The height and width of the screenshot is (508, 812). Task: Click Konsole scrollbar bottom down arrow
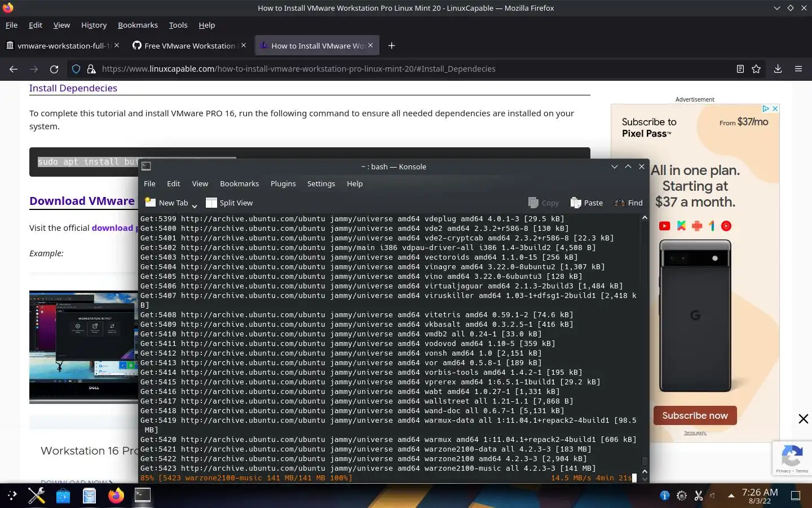coord(645,479)
